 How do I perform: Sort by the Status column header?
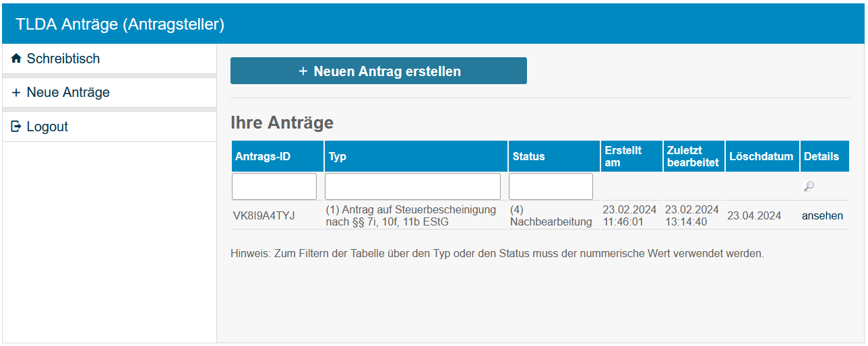(x=528, y=156)
